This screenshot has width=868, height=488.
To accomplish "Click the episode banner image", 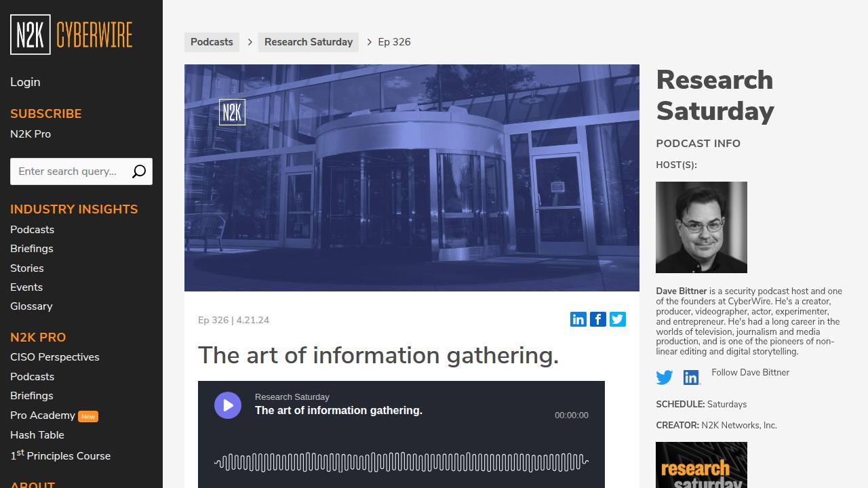I will (412, 178).
